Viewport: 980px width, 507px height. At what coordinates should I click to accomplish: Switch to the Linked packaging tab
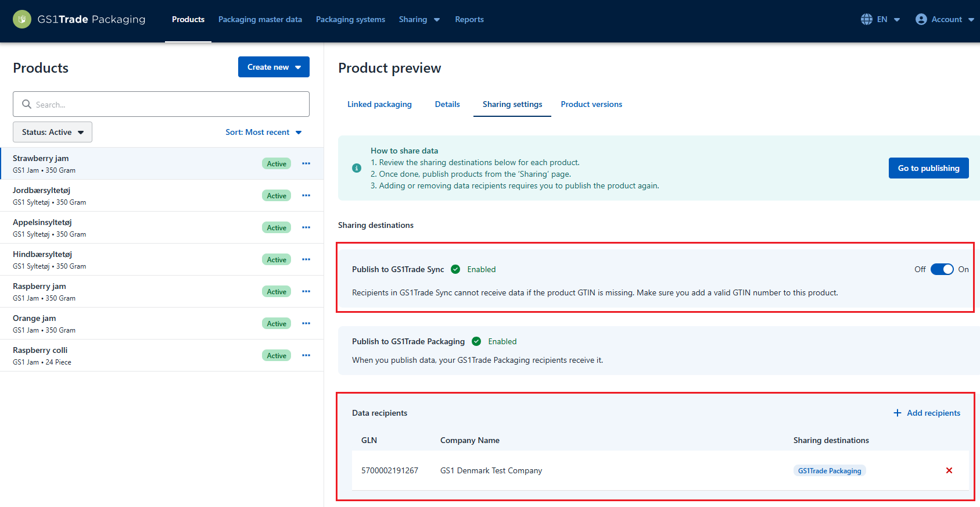(379, 104)
